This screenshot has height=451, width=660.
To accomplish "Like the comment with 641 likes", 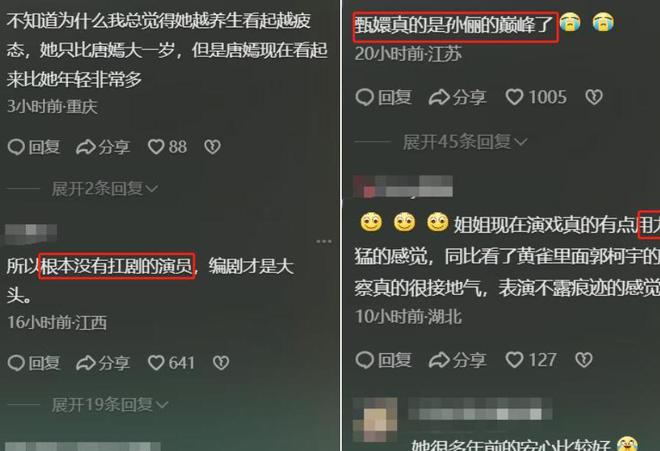I will [171, 363].
